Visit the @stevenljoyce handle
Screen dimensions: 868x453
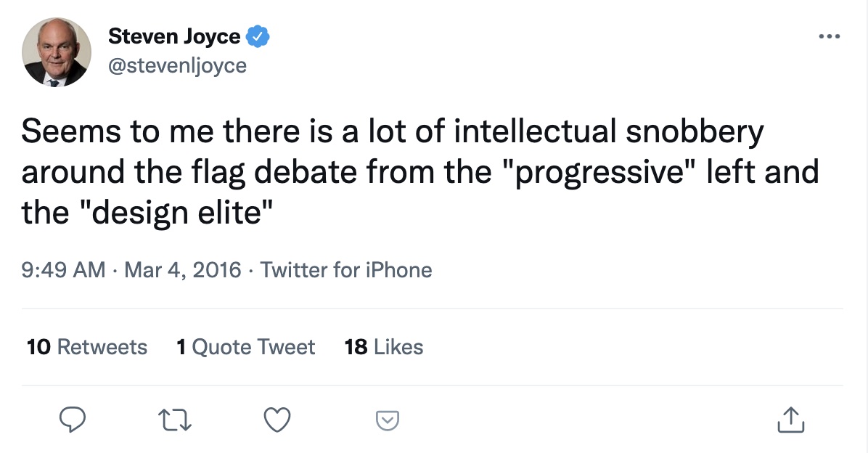(179, 65)
